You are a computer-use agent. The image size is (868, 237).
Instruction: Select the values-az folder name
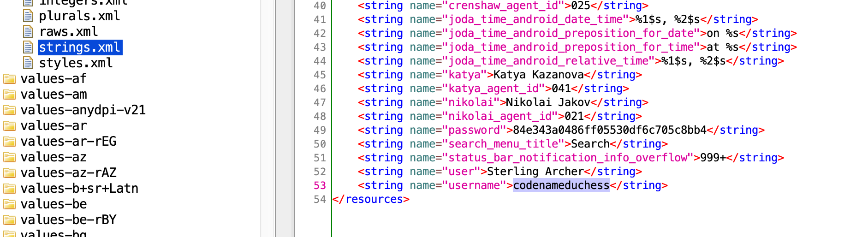click(54, 157)
